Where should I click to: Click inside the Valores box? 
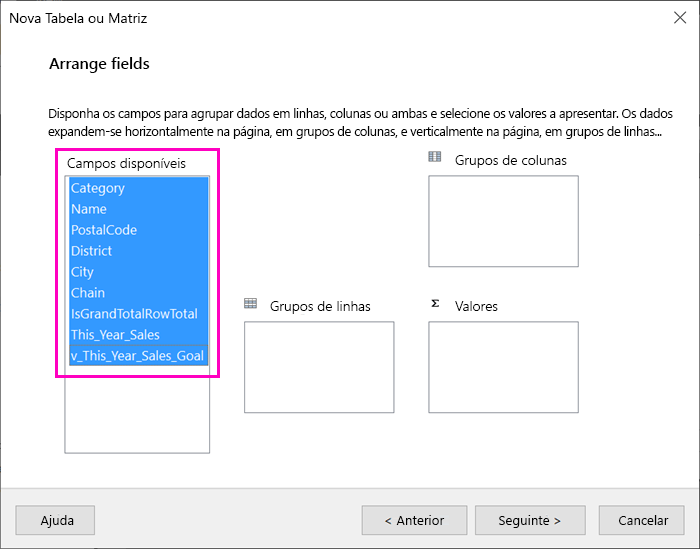point(503,367)
